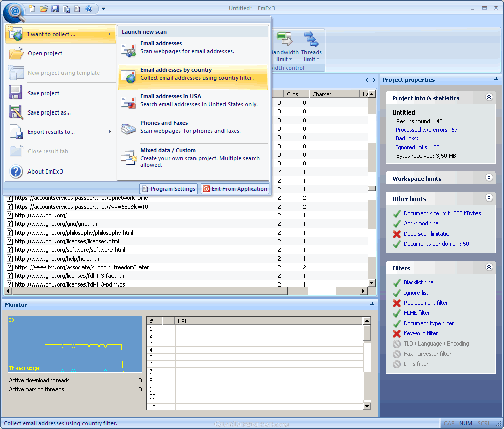
Task: Click the 'Cros...' column header
Action: [296, 94]
